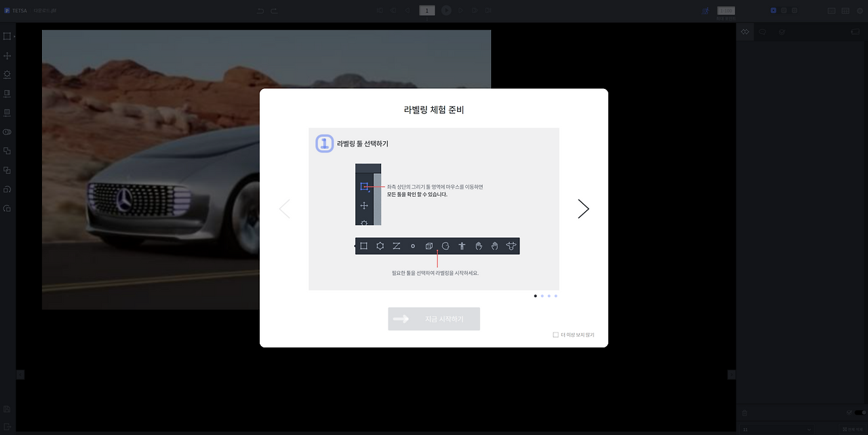Go to the next tutorial slide arrow
Viewport: 868px width, 435px height.
[x=583, y=209]
